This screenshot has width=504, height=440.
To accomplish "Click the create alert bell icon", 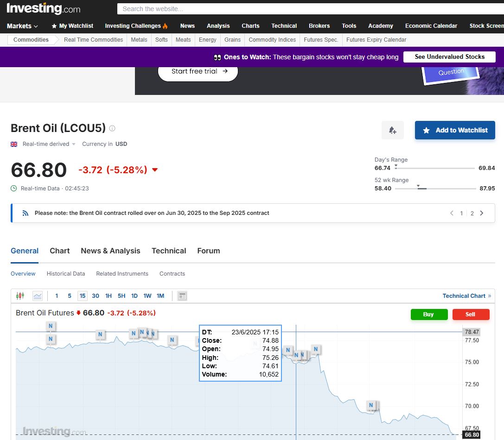I will point(392,131).
